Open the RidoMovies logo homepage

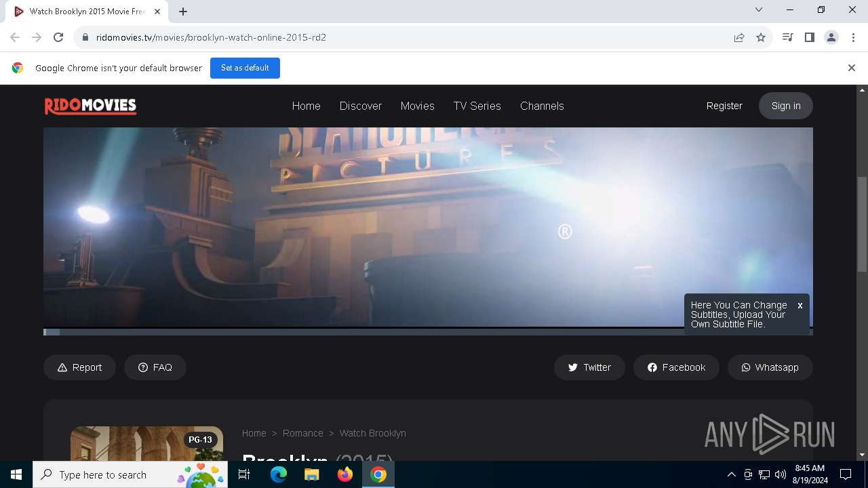[x=90, y=106]
